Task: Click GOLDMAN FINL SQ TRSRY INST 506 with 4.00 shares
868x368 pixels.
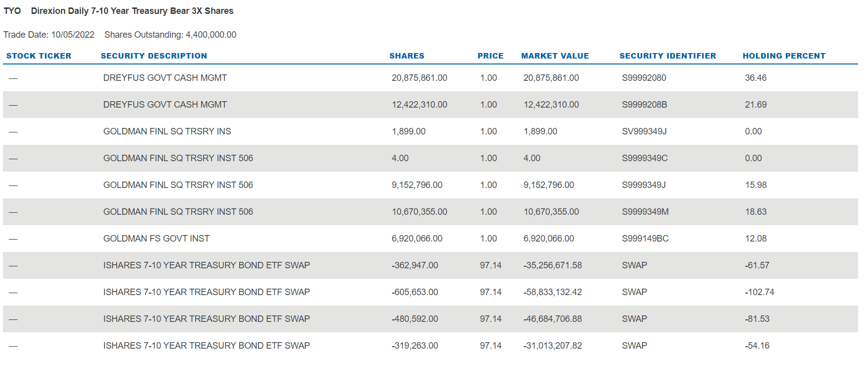Action: coord(178,158)
